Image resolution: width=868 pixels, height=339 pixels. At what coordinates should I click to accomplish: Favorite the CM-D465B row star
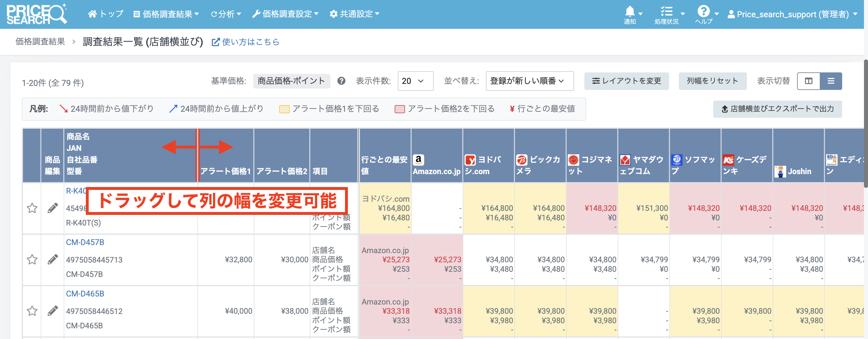click(x=32, y=311)
